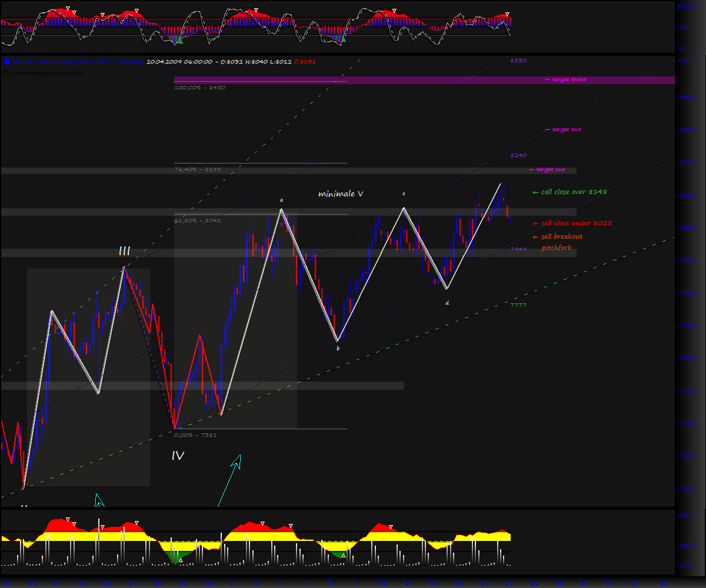Click the 'pitchfork' orange label
This screenshot has width=706, height=588.
pyautogui.click(x=557, y=248)
